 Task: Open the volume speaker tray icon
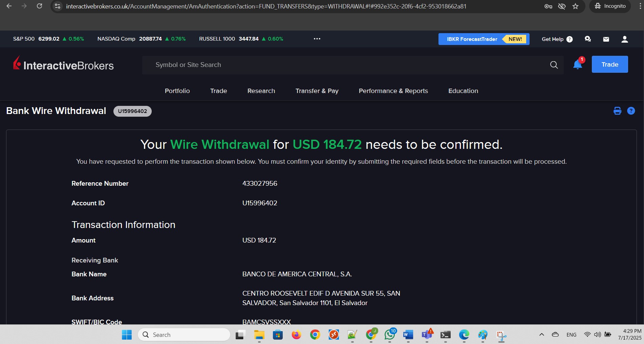(597, 335)
